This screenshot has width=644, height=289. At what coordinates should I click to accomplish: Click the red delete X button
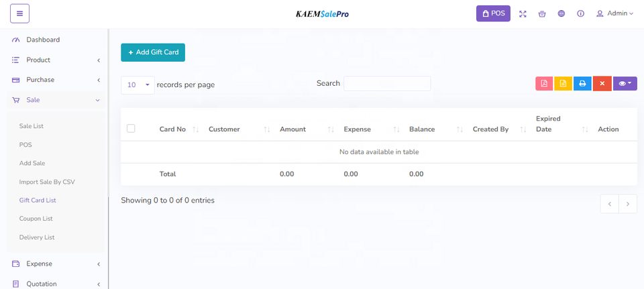coord(602,84)
